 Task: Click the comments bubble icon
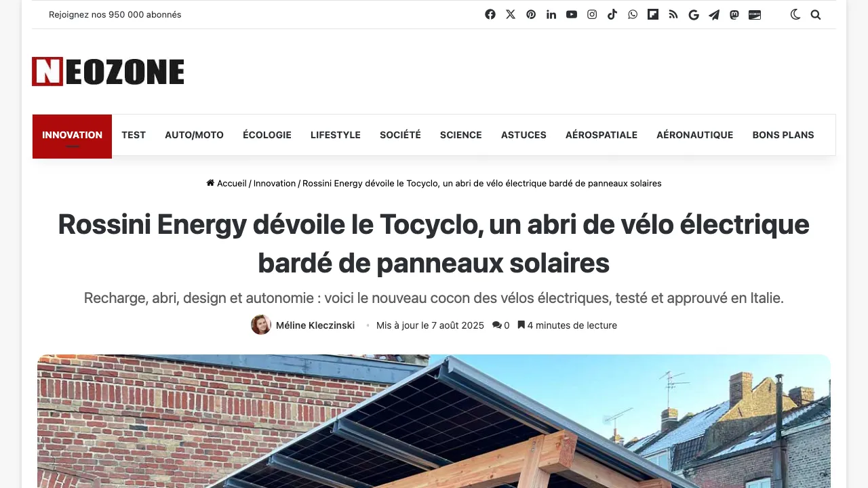click(x=496, y=325)
